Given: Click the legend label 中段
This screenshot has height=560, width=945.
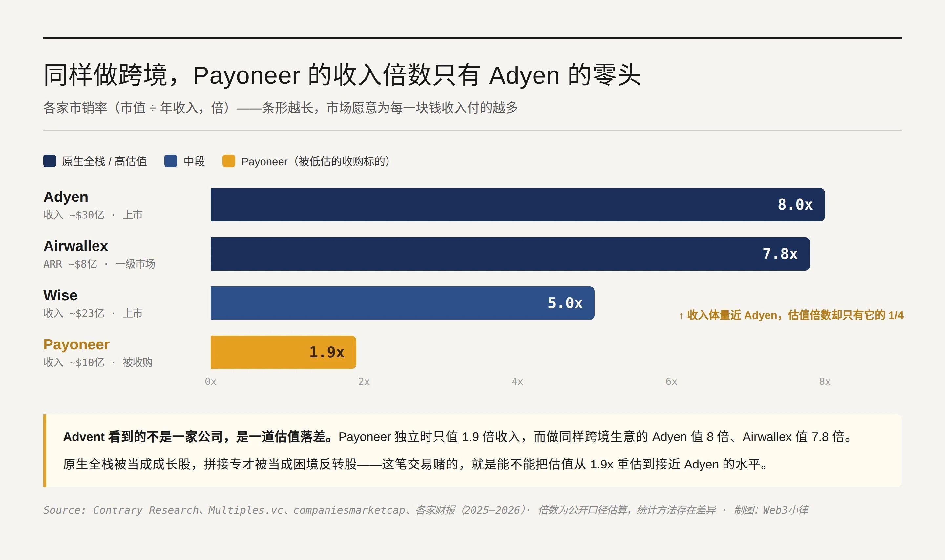Looking at the screenshot, I should click(194, 161).
